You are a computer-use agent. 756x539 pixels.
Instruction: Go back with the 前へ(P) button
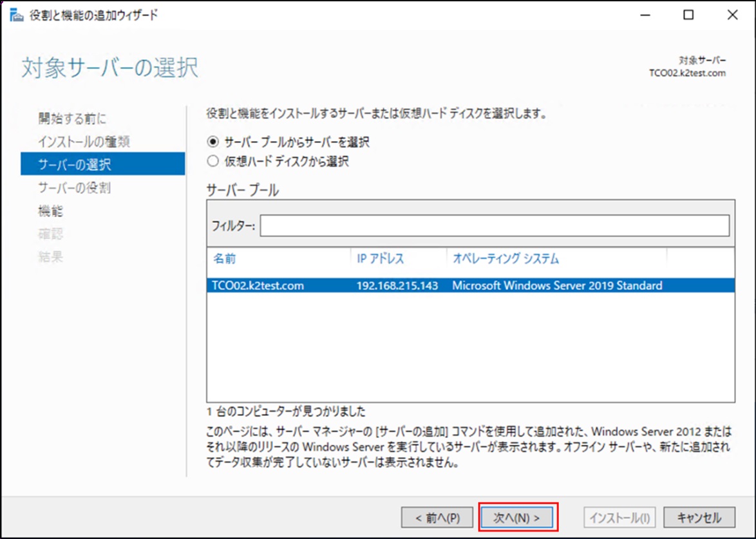(x=438, y=517)
